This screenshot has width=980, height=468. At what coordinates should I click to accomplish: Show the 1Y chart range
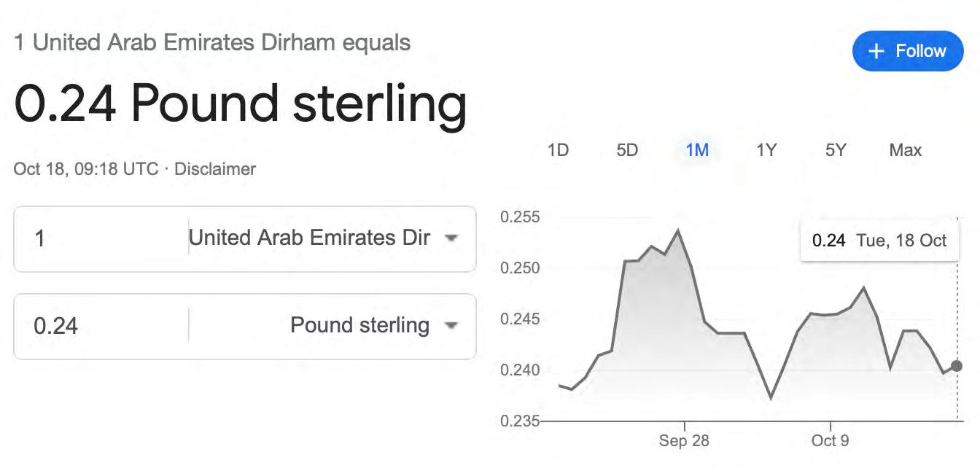(766, 150)
